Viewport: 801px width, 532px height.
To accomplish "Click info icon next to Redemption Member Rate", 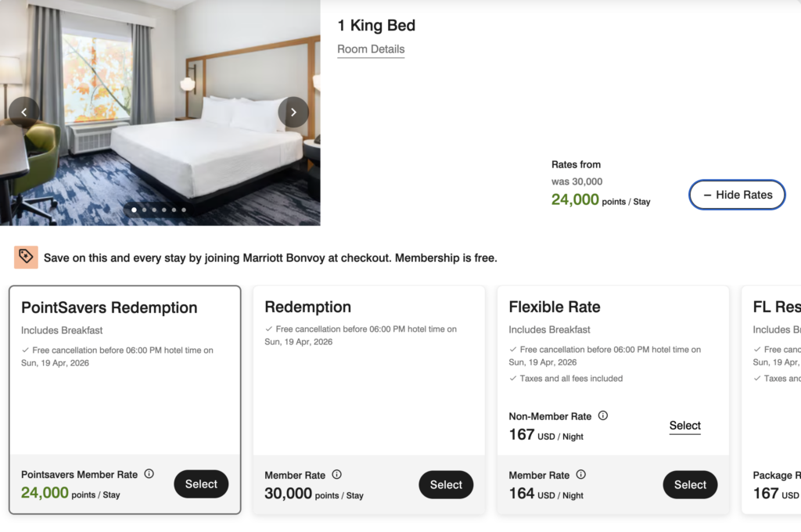I will point(336,474).
